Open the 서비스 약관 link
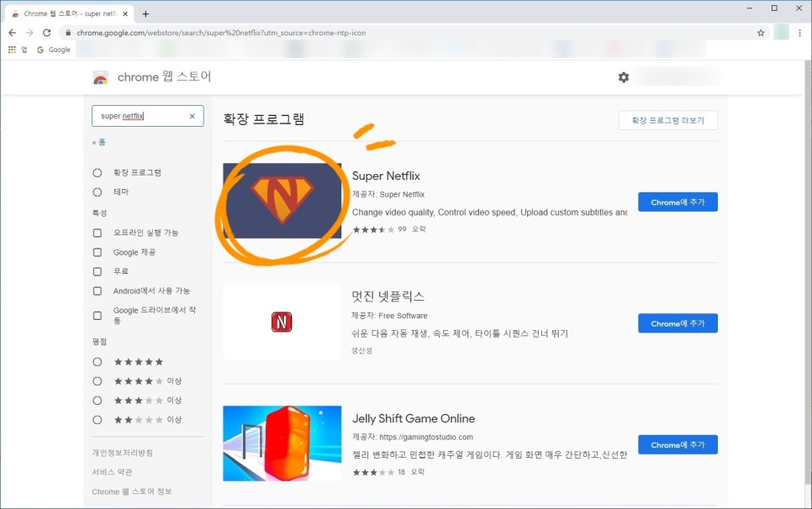Viewport: 812px width, 509px height. [112, 472]
